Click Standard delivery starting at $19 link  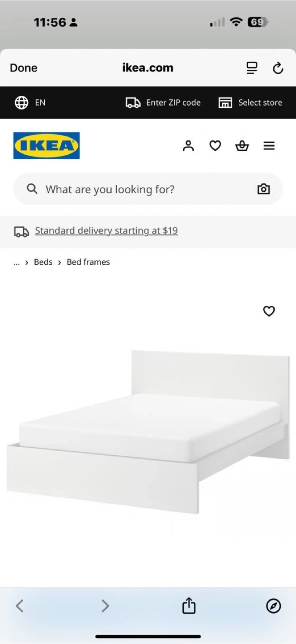coord(106,231)
